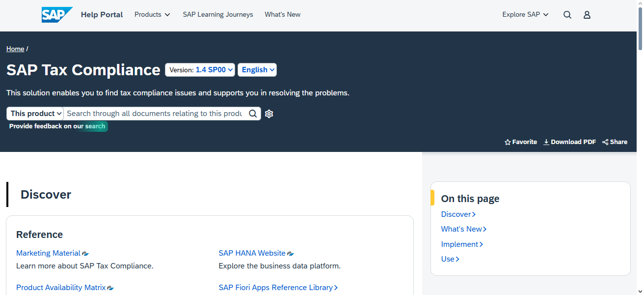Screen dimensions: 644x295
Task: Click the external link icon beside Marketing Material
Action: pos(84,253)
